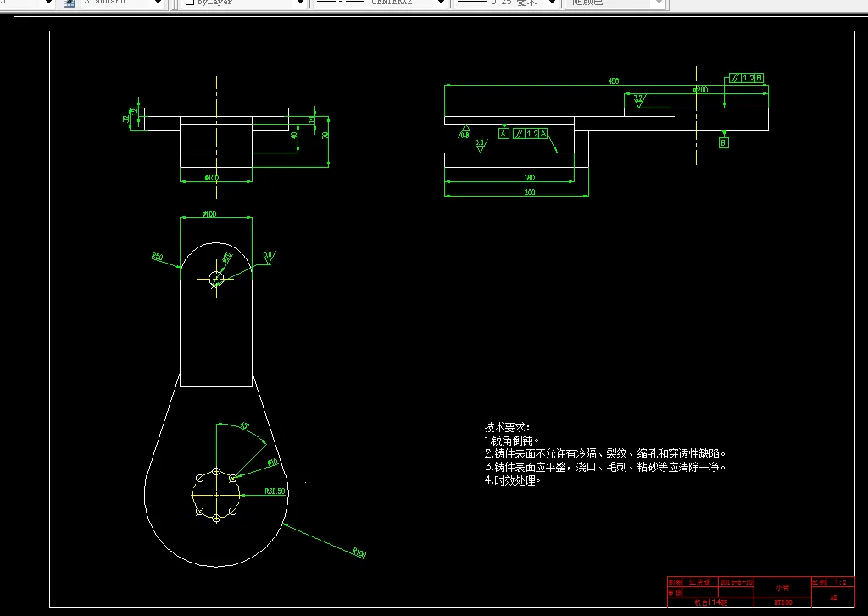Select the 32 dimension on the flange

click(x=125, y=119)
